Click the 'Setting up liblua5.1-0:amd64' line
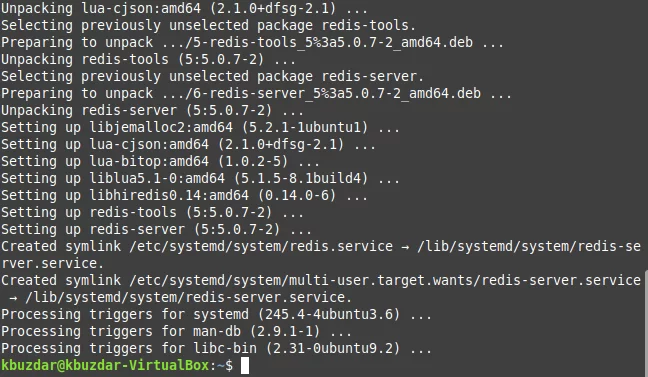Screen dimensions: 648x377 (200, 179)
